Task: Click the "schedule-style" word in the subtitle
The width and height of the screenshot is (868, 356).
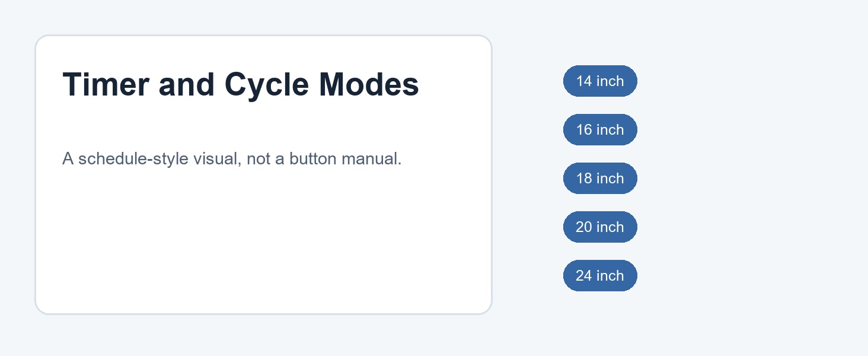Action: [133, 159]
